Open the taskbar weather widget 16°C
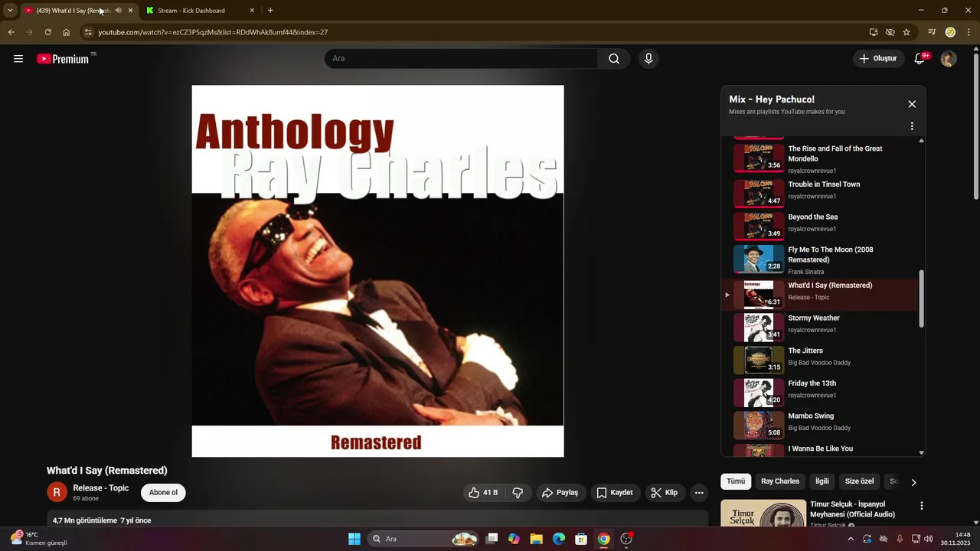The image size is (980, 551). point(40,539)
